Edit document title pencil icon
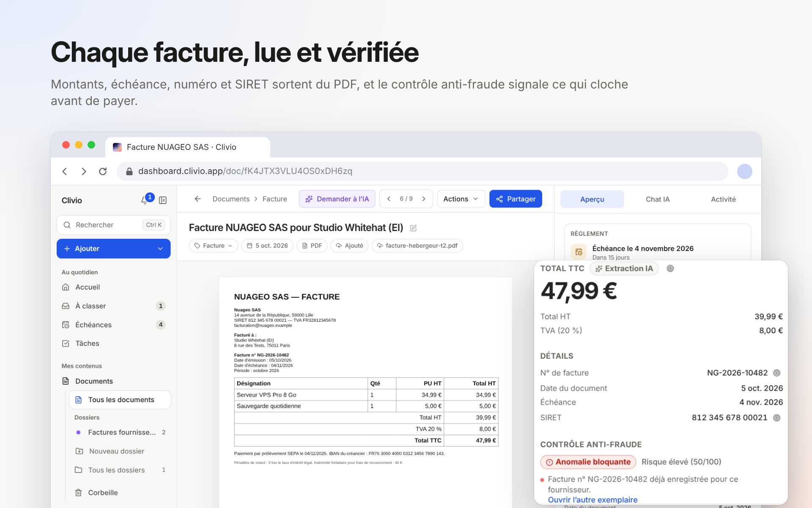 [x=413, y=228]
